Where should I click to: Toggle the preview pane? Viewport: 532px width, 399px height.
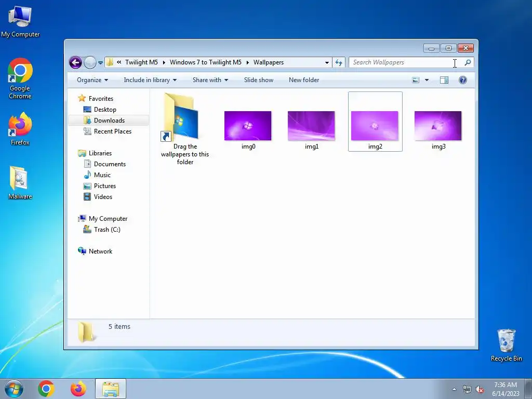444,80
